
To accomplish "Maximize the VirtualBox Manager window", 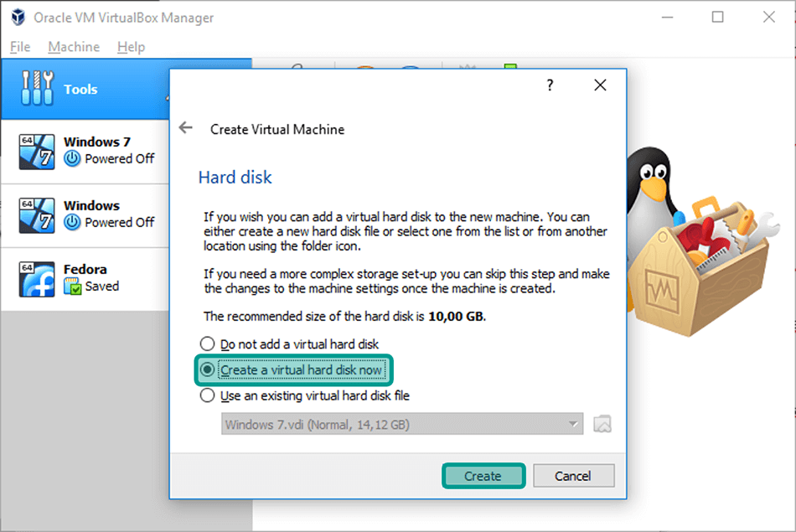I will tap(717, 18).
